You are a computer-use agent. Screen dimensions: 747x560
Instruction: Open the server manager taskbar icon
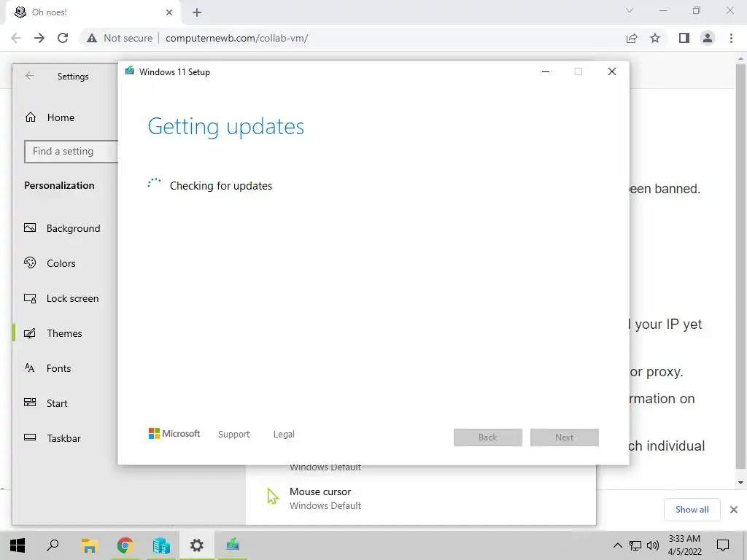(161, 545)
